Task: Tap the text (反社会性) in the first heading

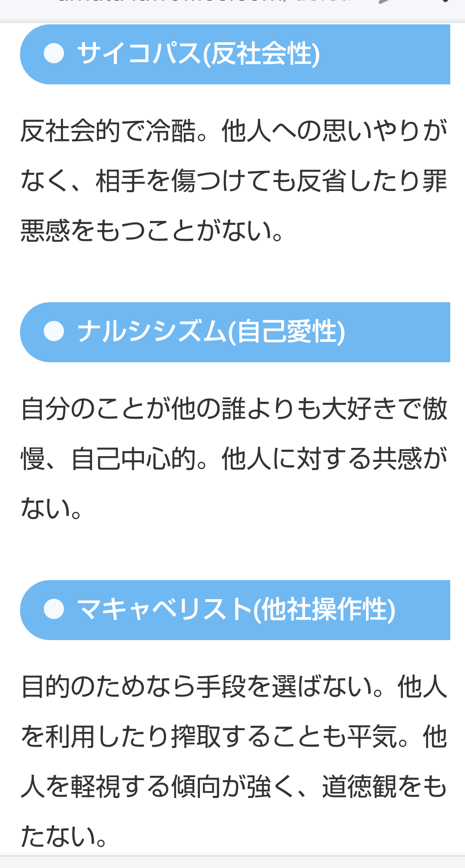Action: (262, 54)
